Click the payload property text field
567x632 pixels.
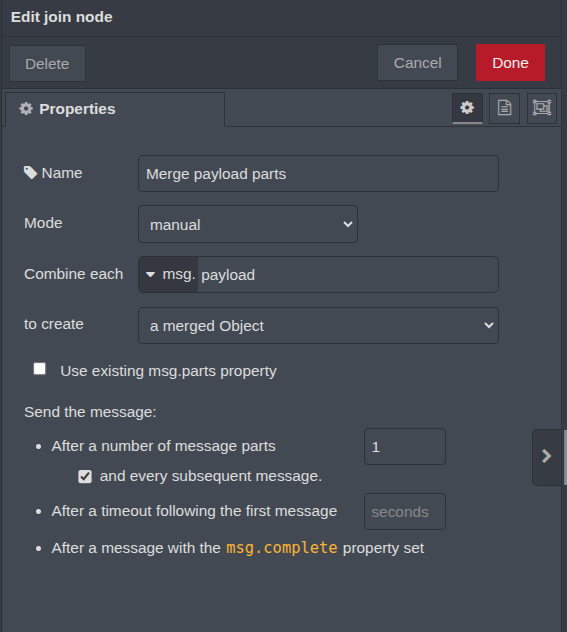(x=348, y=274)
